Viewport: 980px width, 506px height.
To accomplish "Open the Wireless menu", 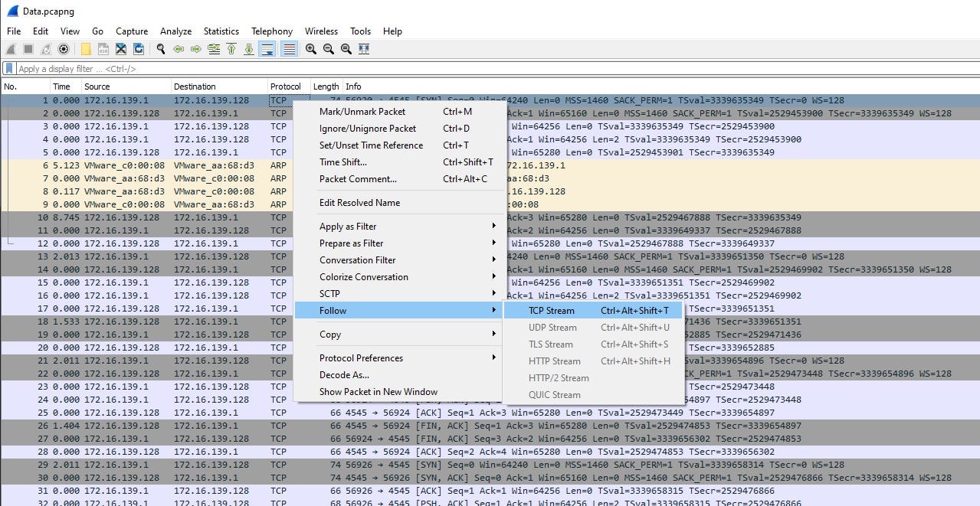I will pos(321,31).
